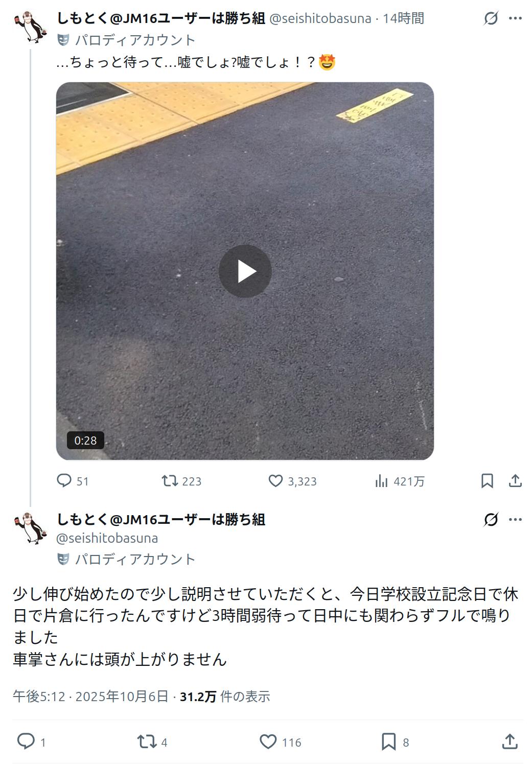Open Grok icon on the second tweet

coord(491,520)
